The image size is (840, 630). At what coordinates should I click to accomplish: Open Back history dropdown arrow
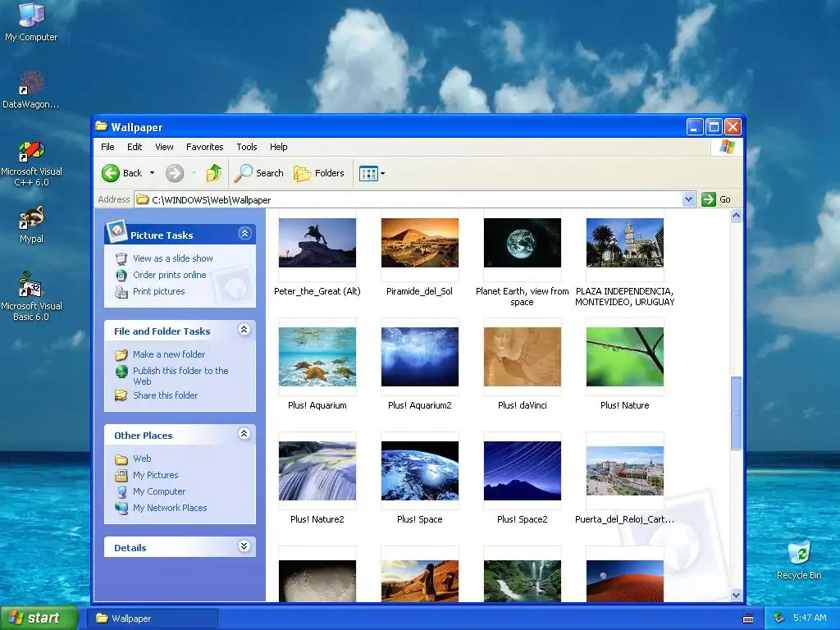152,173
